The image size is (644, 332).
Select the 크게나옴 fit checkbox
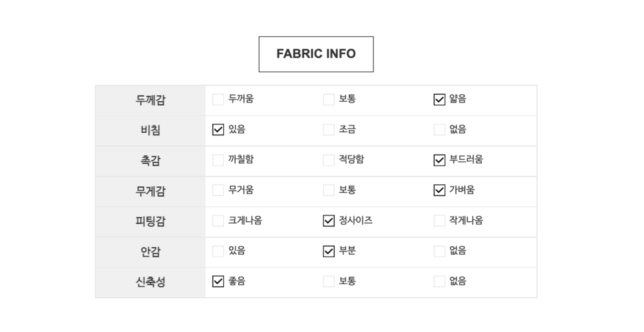pos(218,220)
